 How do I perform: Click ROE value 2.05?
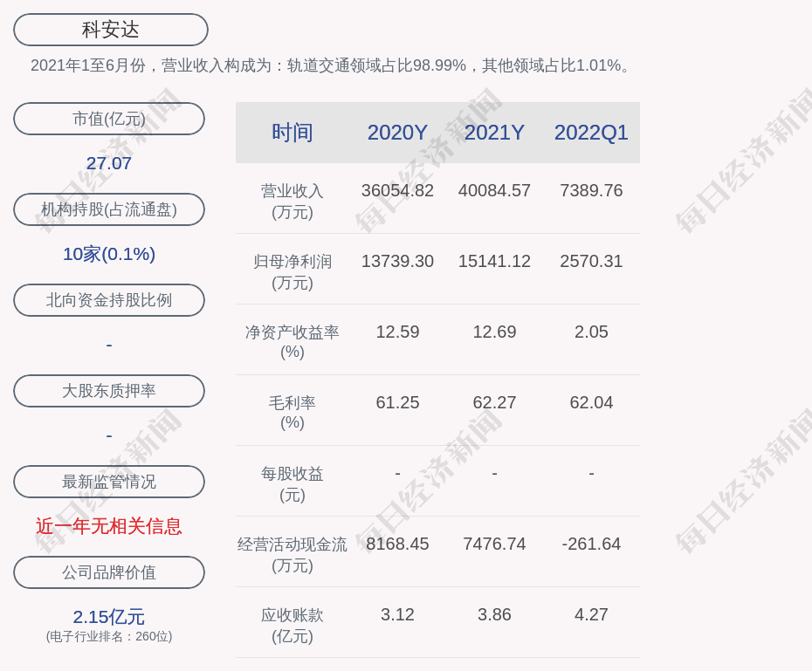(591, 332)
